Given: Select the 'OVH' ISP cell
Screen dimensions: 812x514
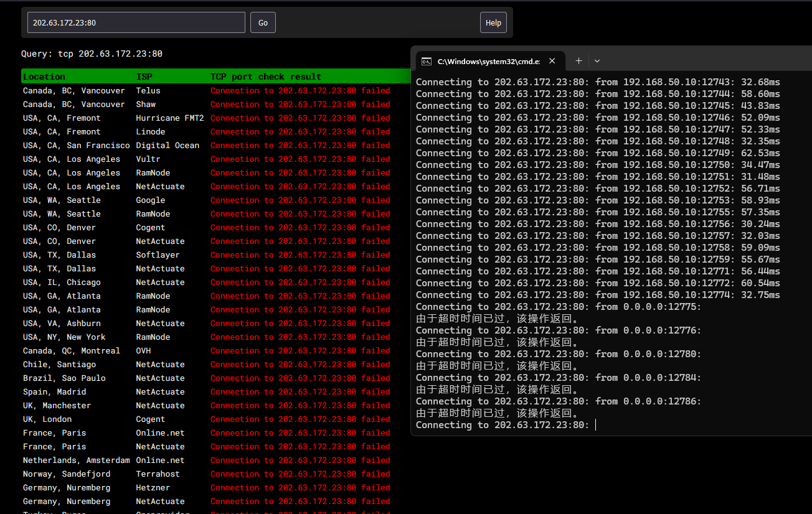Looking at the screenshot, I should pyautogui.click(x=144, y=351).
